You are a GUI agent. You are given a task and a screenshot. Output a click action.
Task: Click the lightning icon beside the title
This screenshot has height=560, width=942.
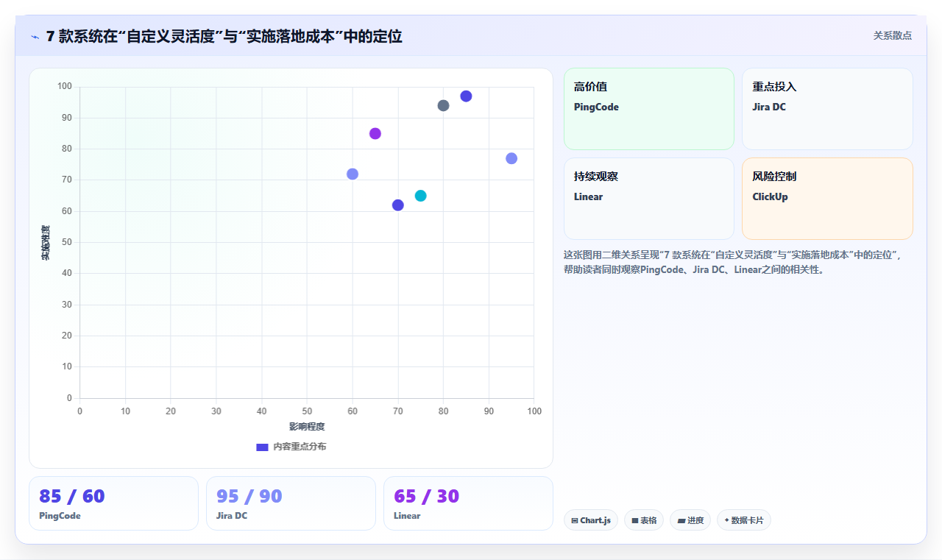point(35,37)
